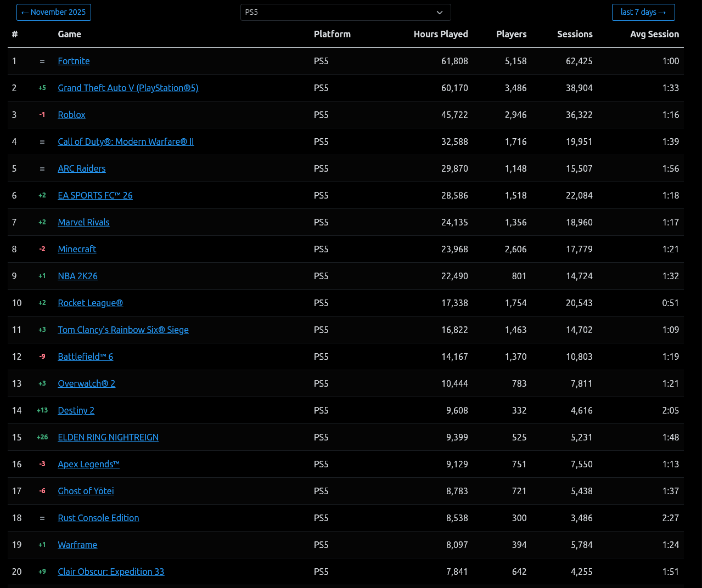The width and height of the screenshot is (702, 588).
Task: Select NBA 2K26 players value 801
Action: pos(519,276)
